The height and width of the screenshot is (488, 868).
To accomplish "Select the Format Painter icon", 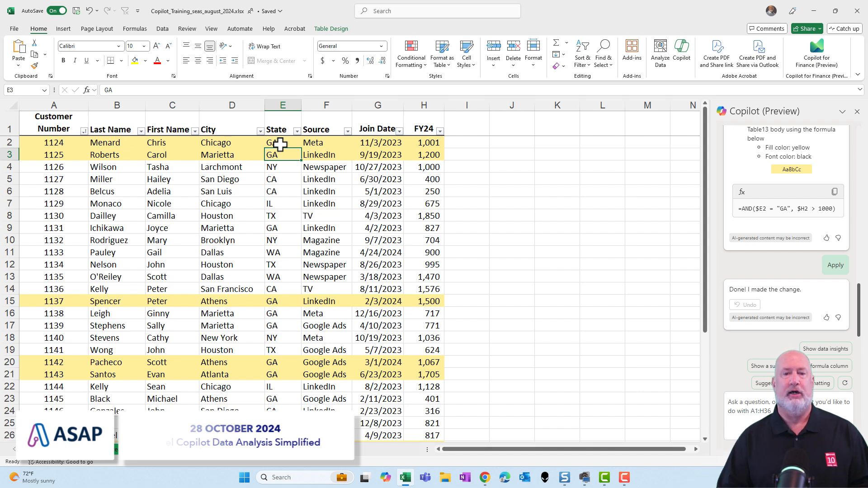I will 35,66.
